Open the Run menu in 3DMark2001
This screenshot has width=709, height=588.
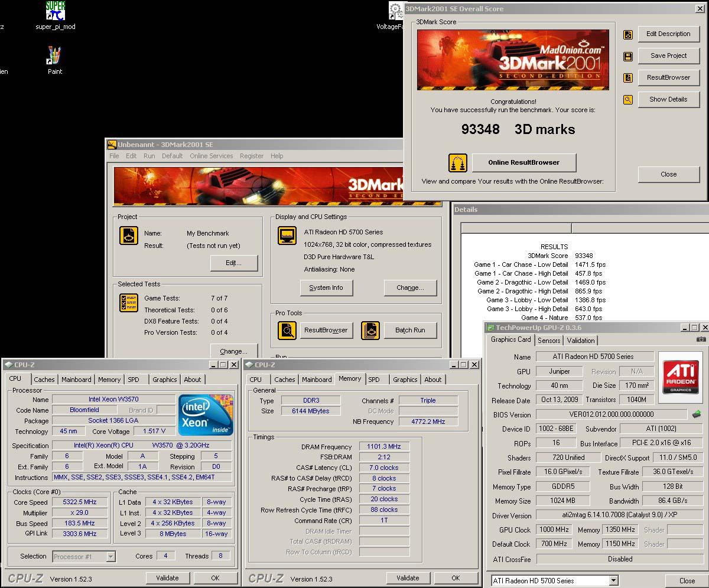pos(149,156)
